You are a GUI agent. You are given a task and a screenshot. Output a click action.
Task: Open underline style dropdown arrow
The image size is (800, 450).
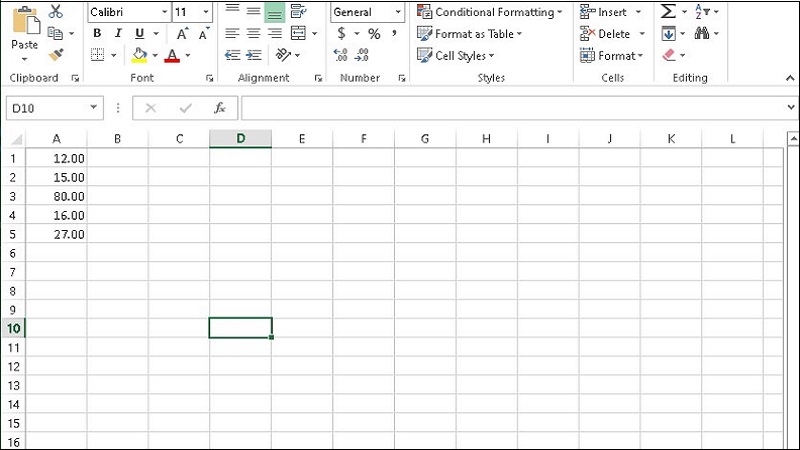point(156,34)
